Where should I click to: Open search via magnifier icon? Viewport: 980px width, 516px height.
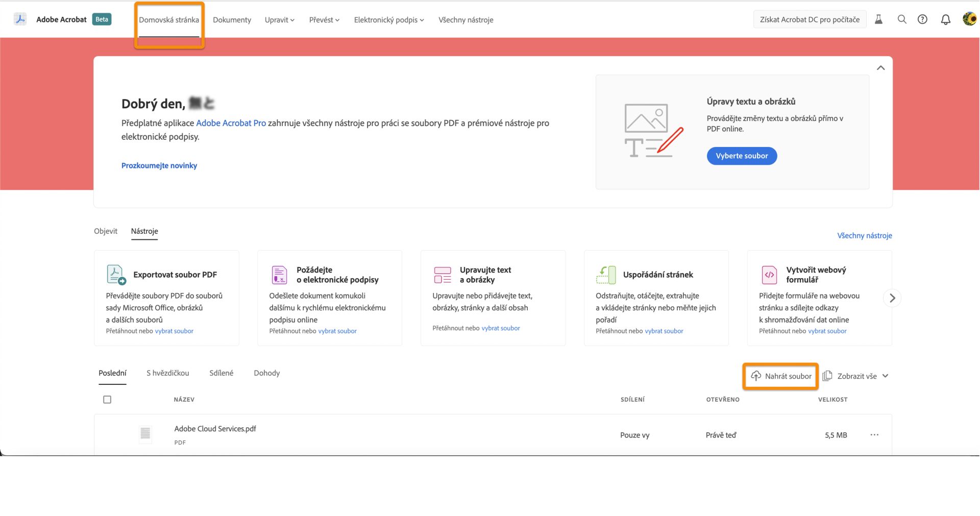pos(902,19)
